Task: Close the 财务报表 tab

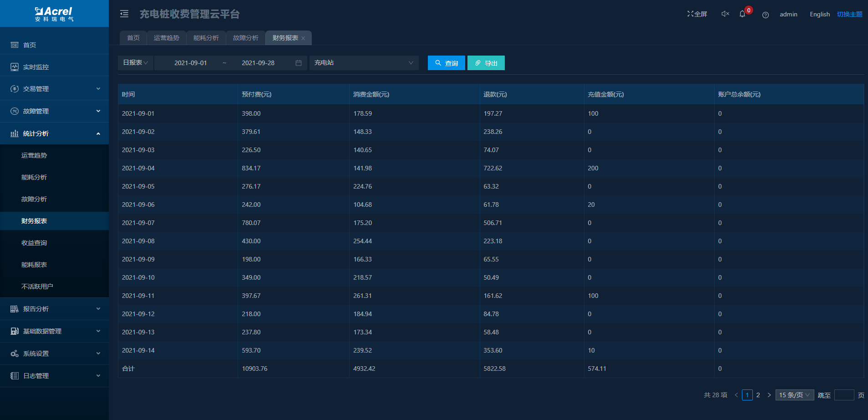Action: pyautogui.click(x=303, y=38)
